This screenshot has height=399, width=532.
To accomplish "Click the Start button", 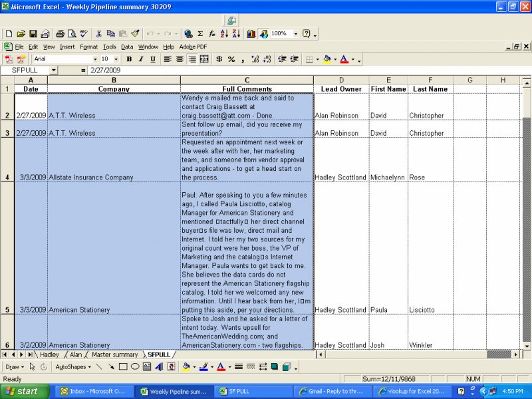I will (25, 391).
